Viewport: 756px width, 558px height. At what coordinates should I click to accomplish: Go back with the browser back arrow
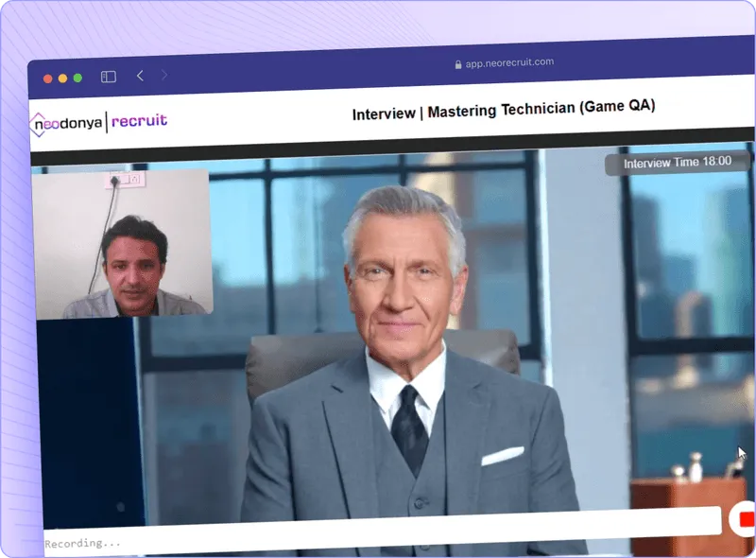click(x=140, y=76)
